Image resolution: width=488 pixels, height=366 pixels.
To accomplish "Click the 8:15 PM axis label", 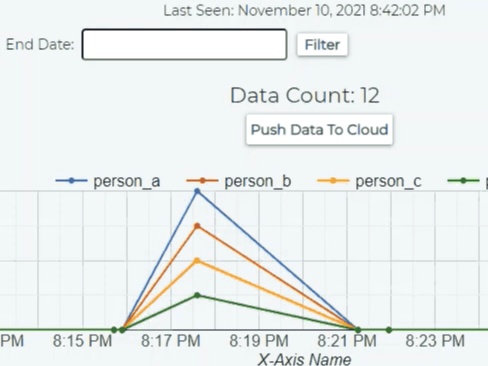I will [82, 341].
